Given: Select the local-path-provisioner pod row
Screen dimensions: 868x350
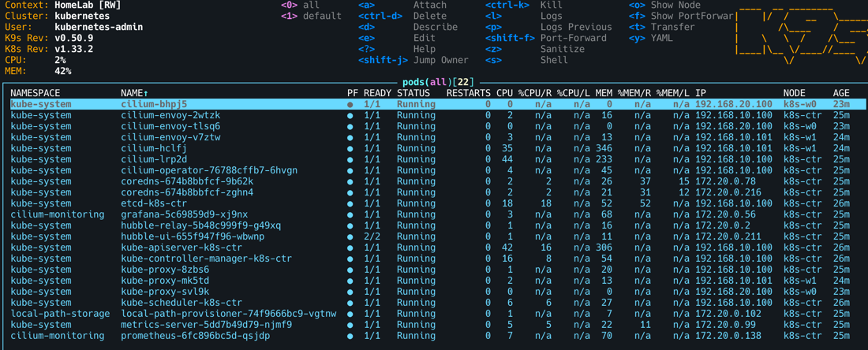Looking at the screenshot, I should point(228,314).
